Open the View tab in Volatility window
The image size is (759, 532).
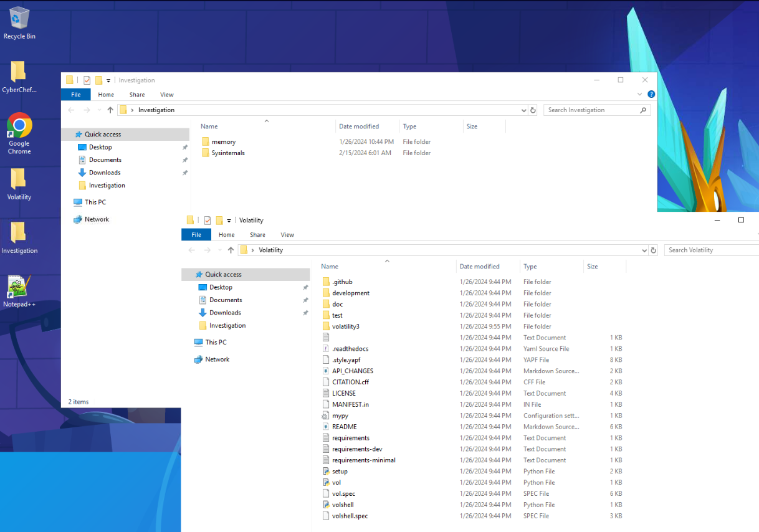(x=287, y=235)
